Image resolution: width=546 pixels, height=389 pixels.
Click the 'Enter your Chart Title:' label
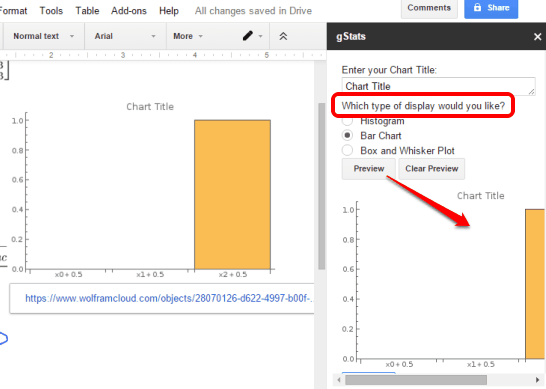389,70
